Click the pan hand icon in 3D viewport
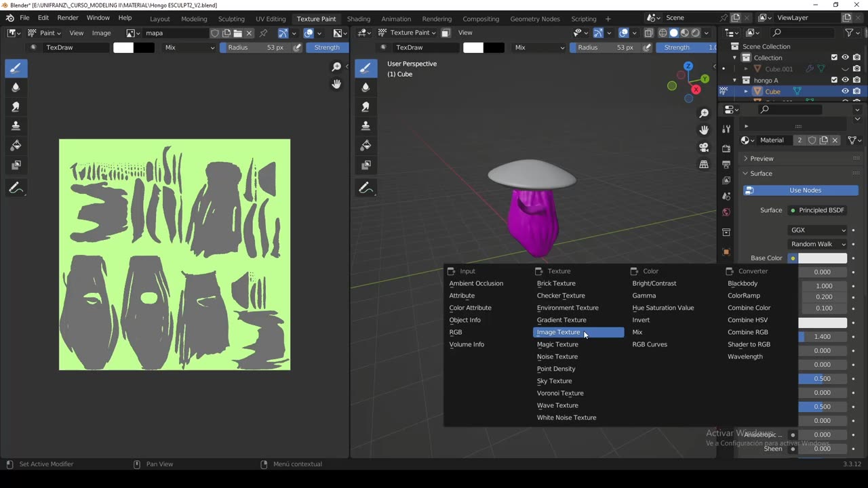 click(x=704, y=130)
